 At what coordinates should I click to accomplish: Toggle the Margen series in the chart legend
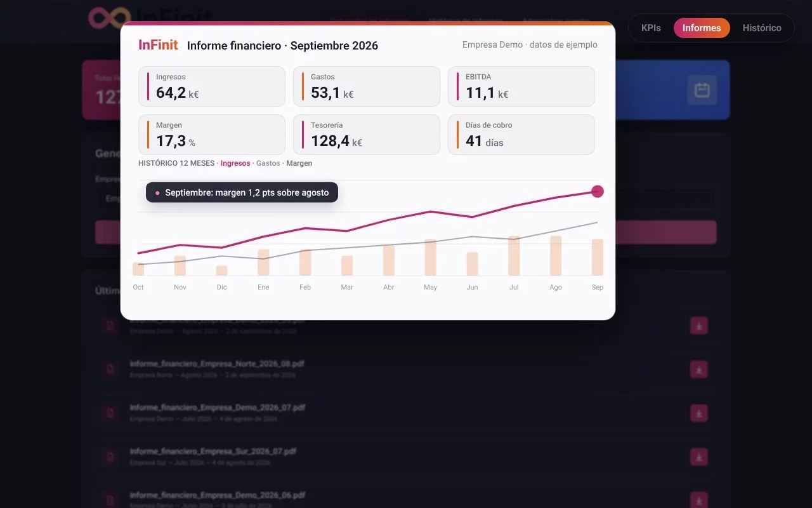coord(299,163)
